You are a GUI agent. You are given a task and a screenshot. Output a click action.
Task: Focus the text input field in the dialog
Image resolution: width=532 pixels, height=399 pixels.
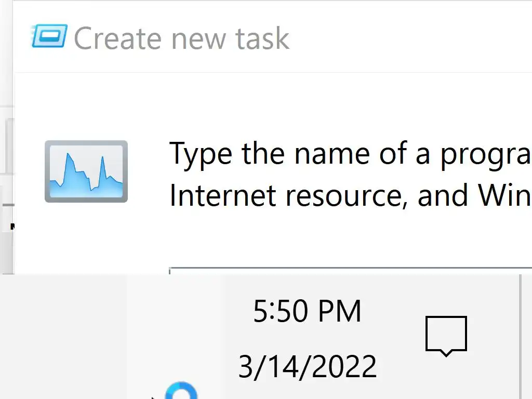click(x=348, y=271)
